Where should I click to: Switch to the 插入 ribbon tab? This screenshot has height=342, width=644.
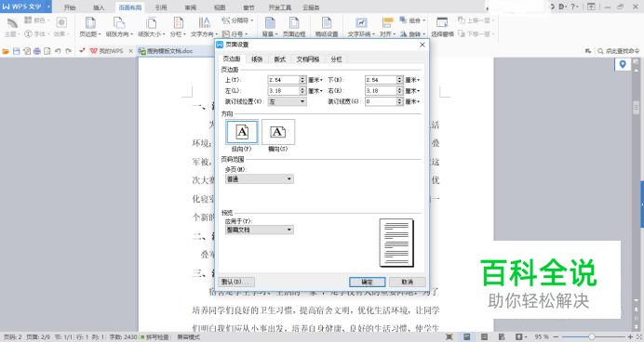tap(99, 7)
